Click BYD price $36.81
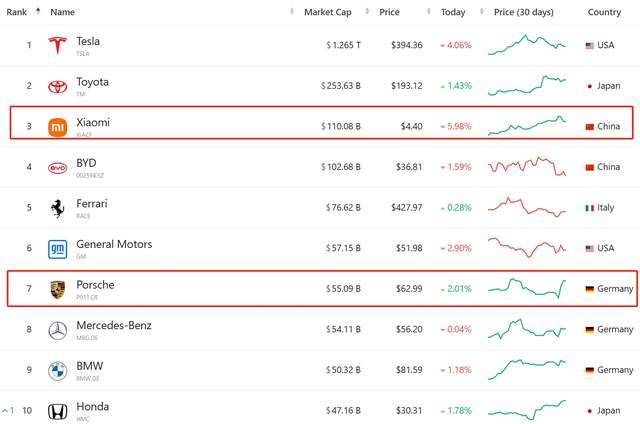The height and width of the screenshot is (424, 640). 409,167
